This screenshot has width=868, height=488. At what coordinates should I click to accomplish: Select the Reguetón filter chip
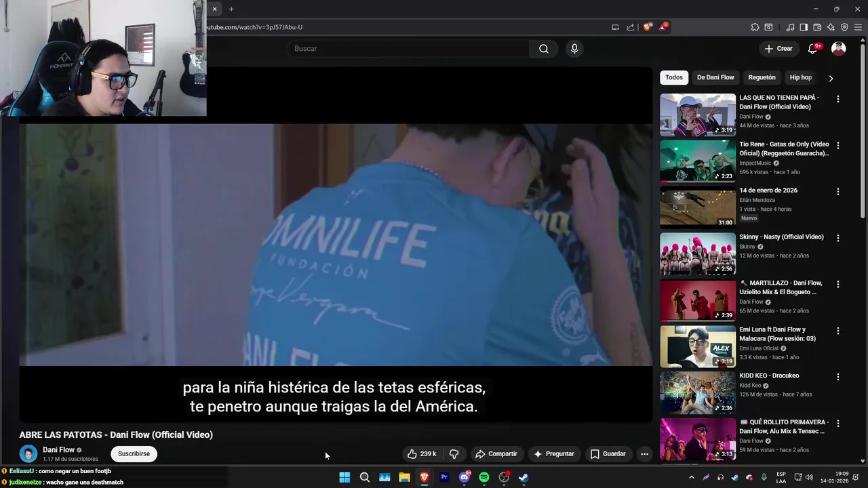(x=762, y=77)
